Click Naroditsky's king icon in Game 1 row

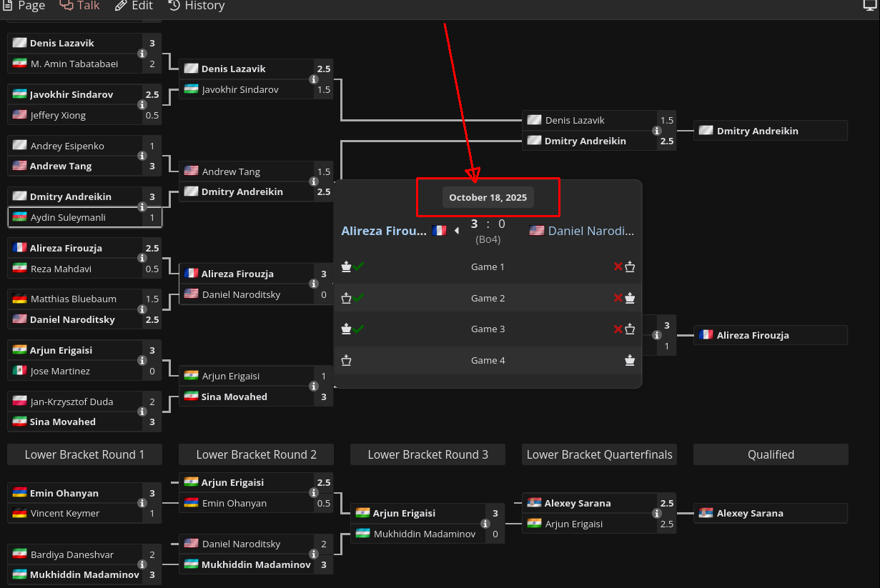point(630,266)
